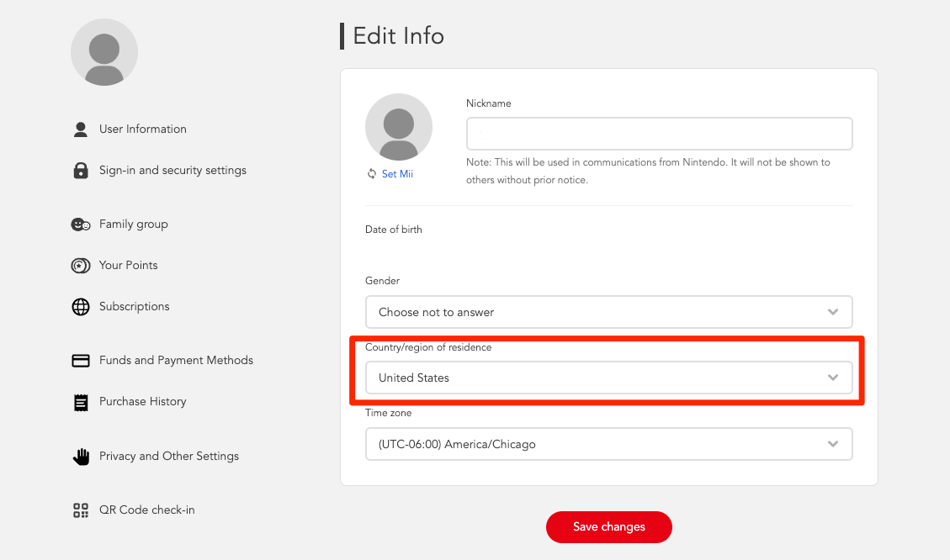
Task: Click the Nickname input field
Action: [x=659, y=133]
